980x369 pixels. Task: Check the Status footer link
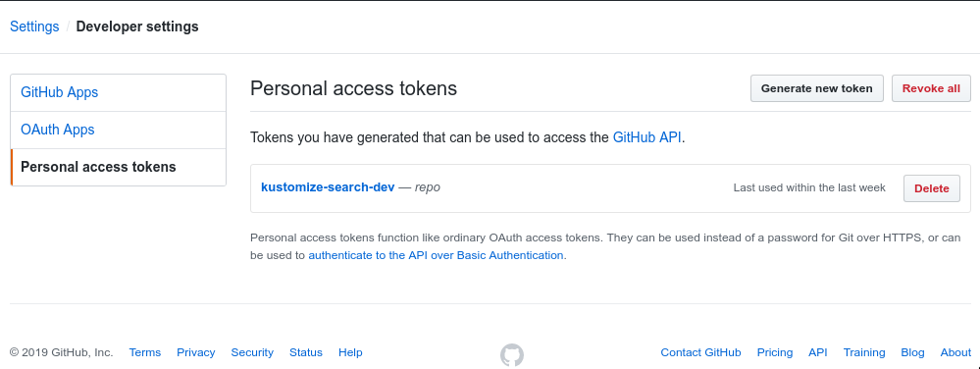306,352
